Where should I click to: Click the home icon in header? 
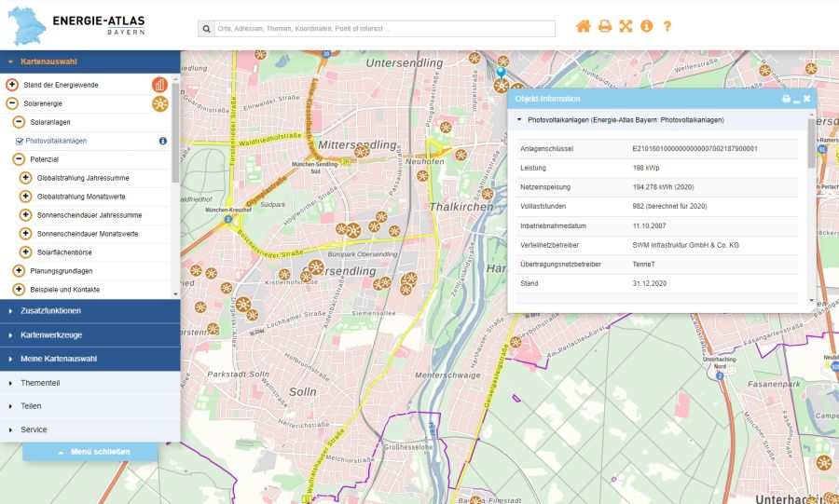584,26
